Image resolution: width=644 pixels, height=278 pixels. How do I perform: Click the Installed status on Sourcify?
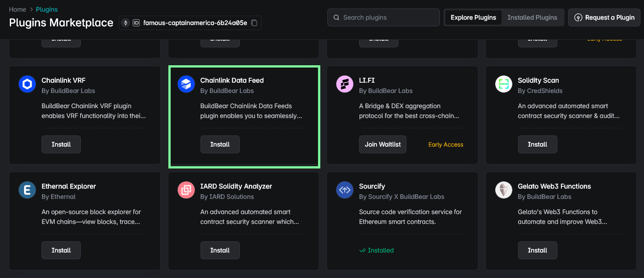point(376,250)
